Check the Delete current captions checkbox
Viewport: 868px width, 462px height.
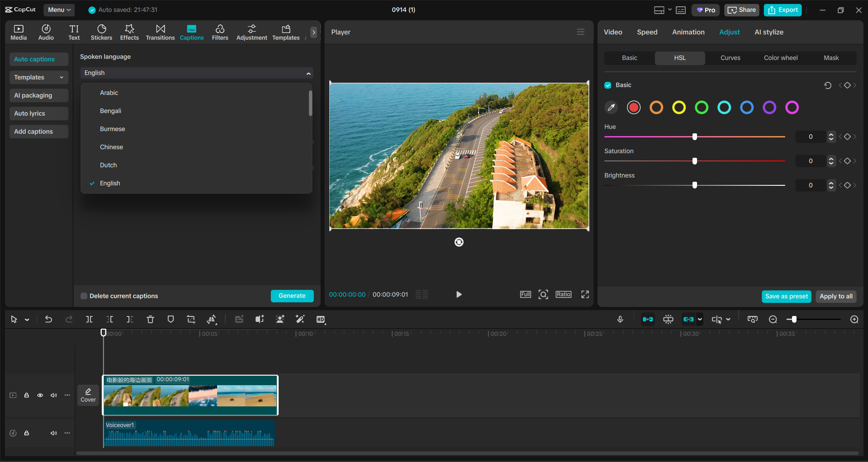click(84, 296)
